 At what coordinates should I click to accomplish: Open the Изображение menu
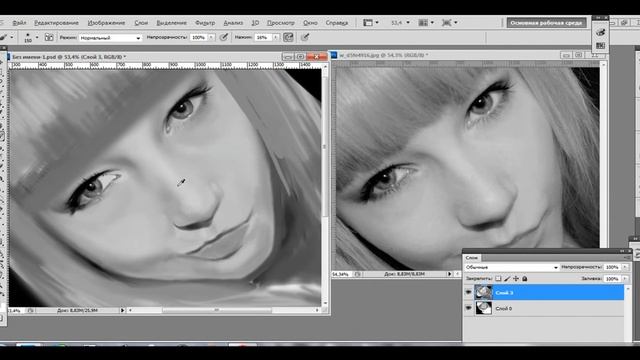107,23
